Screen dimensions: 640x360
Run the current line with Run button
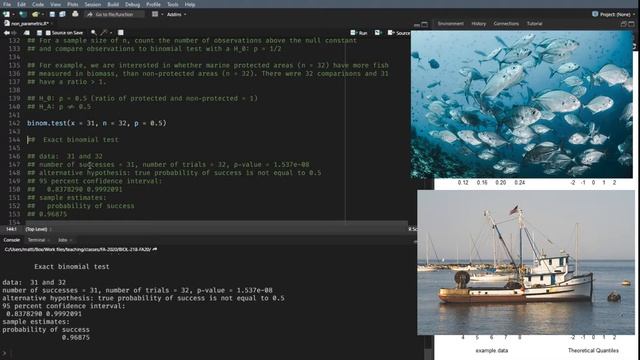point(359,33)
